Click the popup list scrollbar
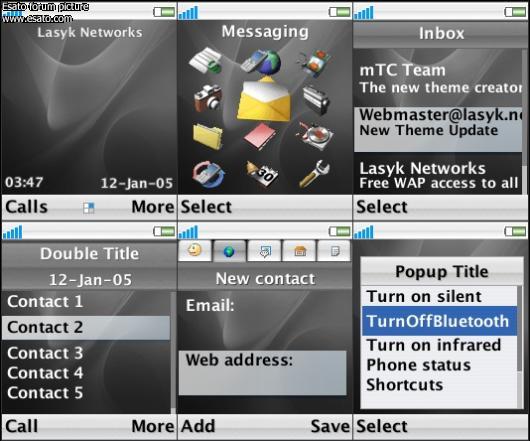This screenshot has height=441, width=530. 520,347
